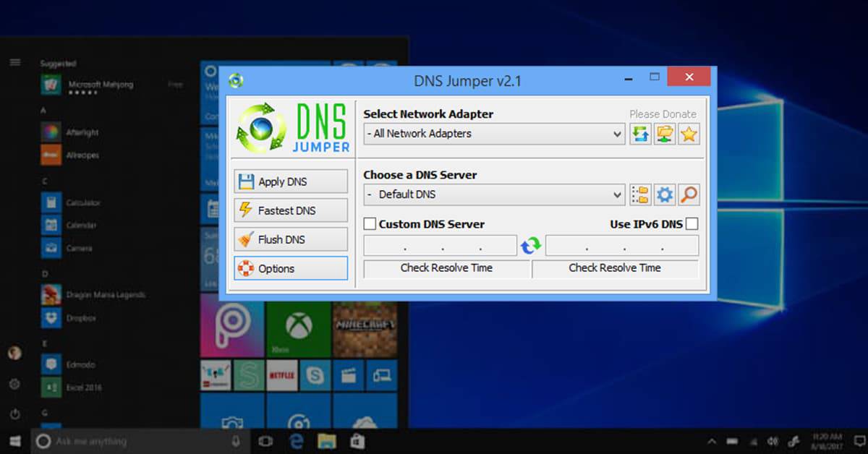The width and height of the screenshot is (868, 454).
Task: Click the Start menu hamburger icon
Action: 14,62
